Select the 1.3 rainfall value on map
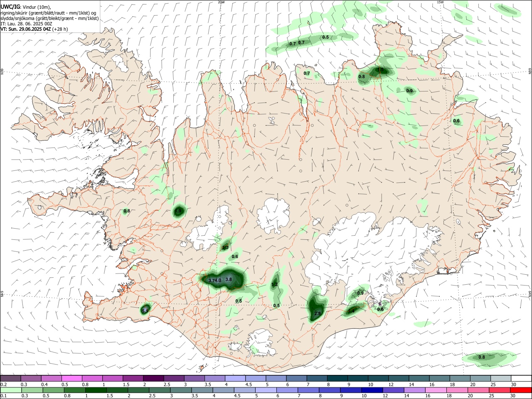 coord(225,248)
